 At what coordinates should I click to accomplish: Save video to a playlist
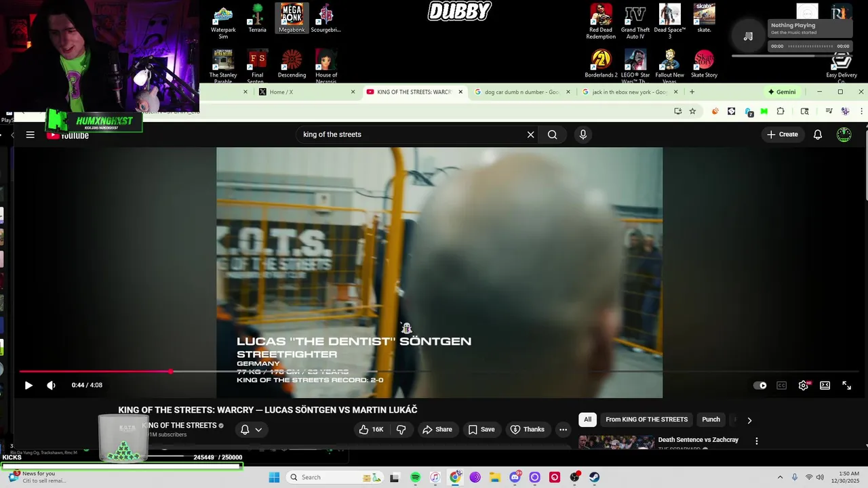pos(481,430)
